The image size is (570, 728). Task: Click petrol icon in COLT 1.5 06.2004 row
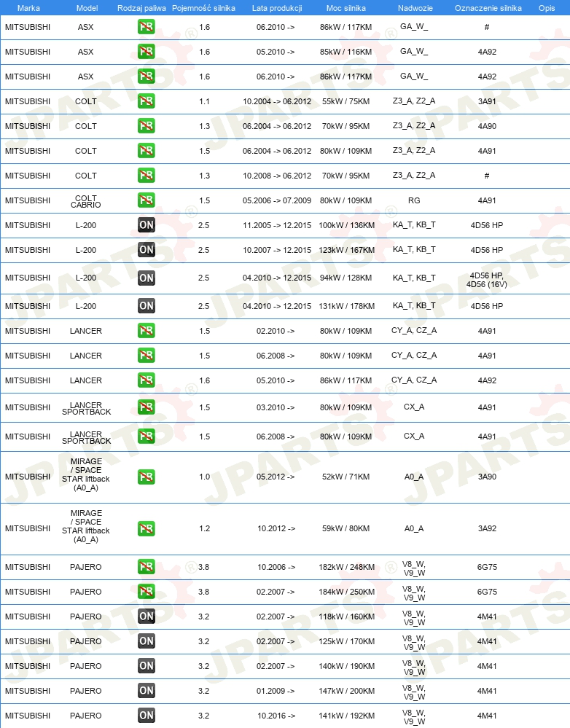tap(147, 151)
